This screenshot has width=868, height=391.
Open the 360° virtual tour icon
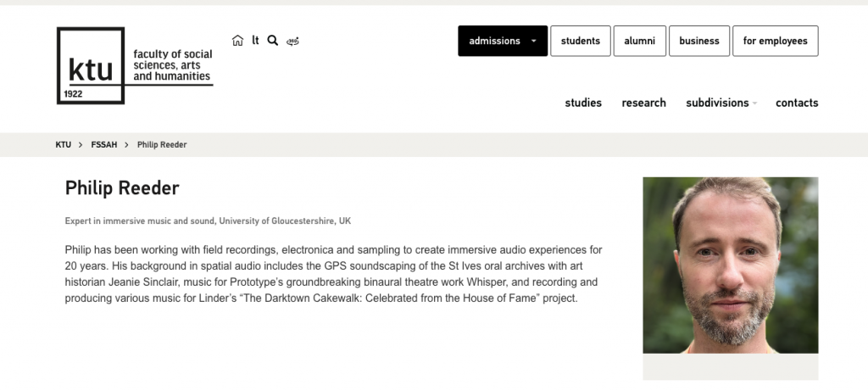coord(293,41)
